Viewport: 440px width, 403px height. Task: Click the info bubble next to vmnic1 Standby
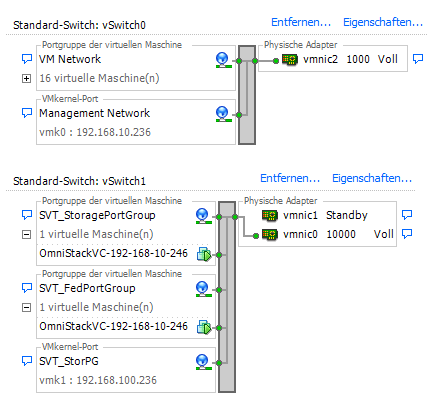point(407,215)
